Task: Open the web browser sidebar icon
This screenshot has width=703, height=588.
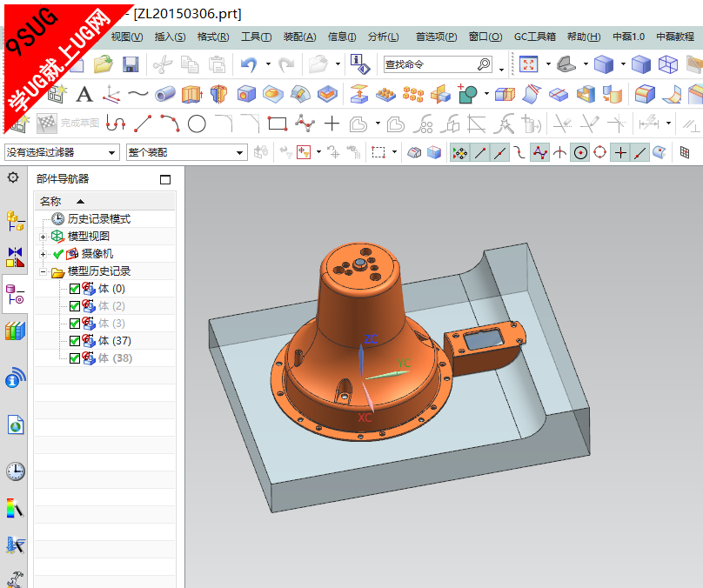Action: (16, 424)
